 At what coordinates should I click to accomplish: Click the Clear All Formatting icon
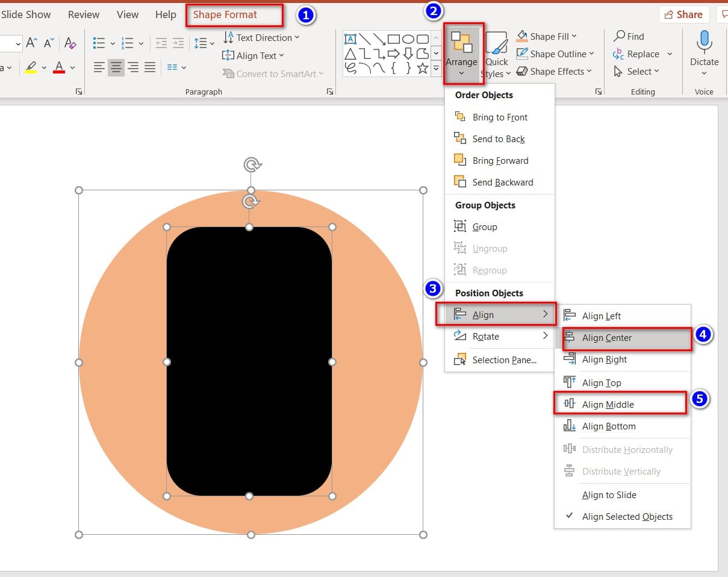70,43
